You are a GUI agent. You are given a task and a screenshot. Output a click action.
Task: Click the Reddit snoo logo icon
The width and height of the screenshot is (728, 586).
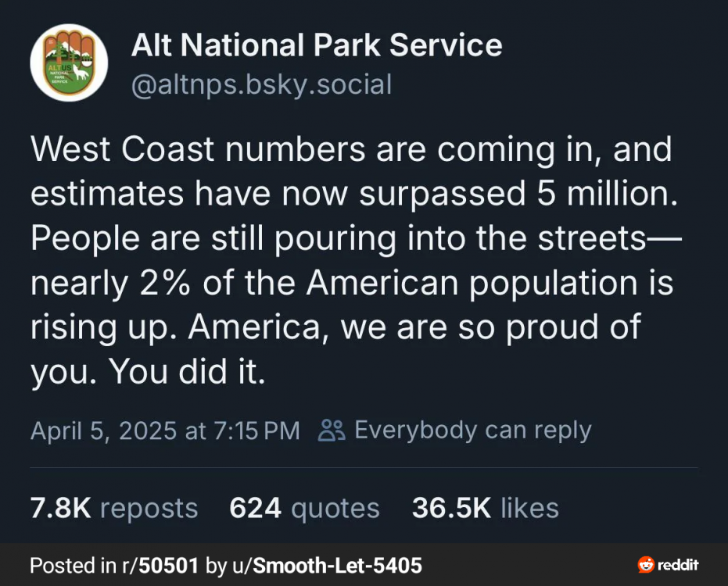point(646,565)
